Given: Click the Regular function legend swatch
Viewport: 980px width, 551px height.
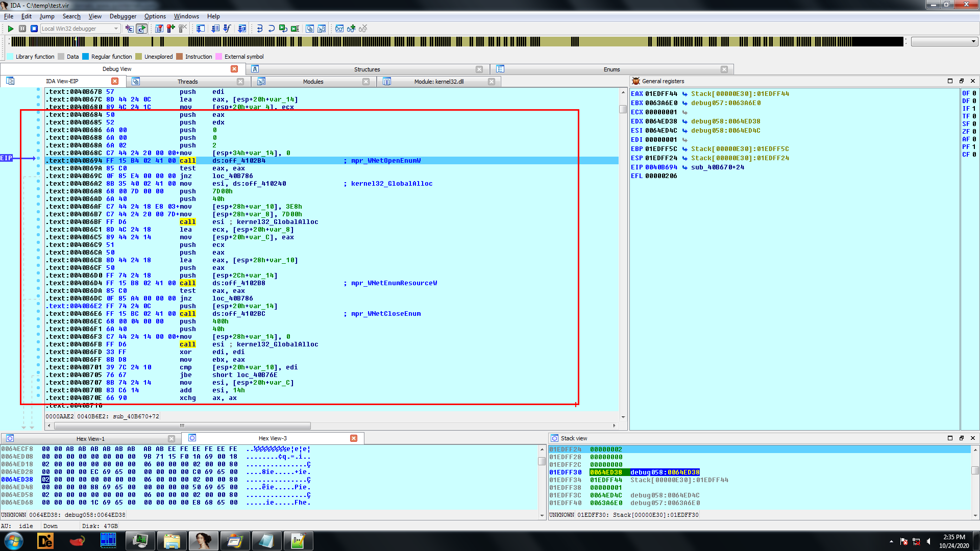Looking at the screenshot, I should [x=86, y=57].
